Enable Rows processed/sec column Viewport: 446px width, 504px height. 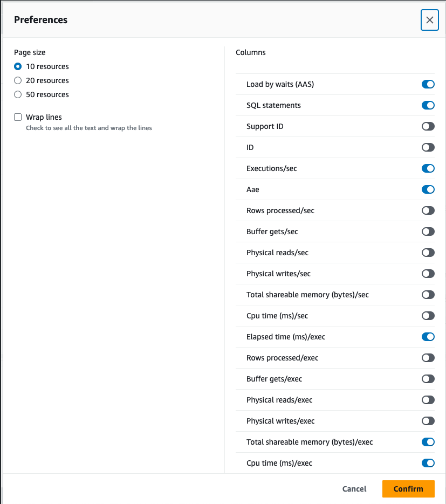[428, 210]
